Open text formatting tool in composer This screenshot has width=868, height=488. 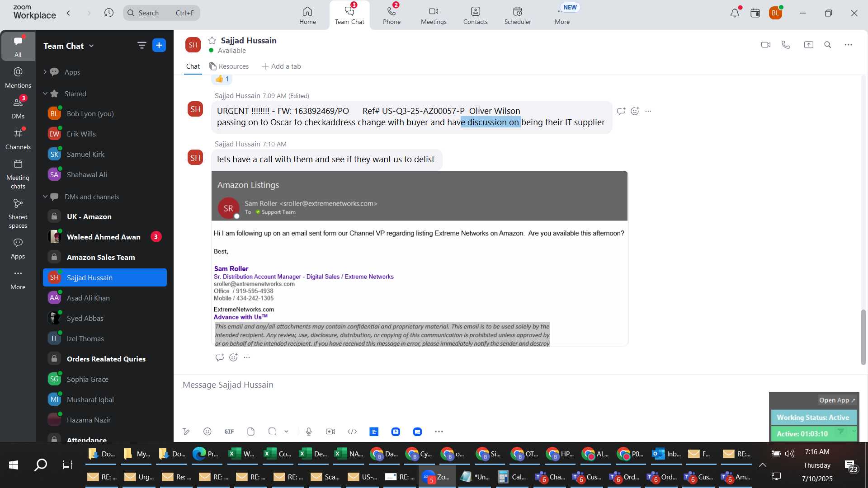tap(186, 432)
